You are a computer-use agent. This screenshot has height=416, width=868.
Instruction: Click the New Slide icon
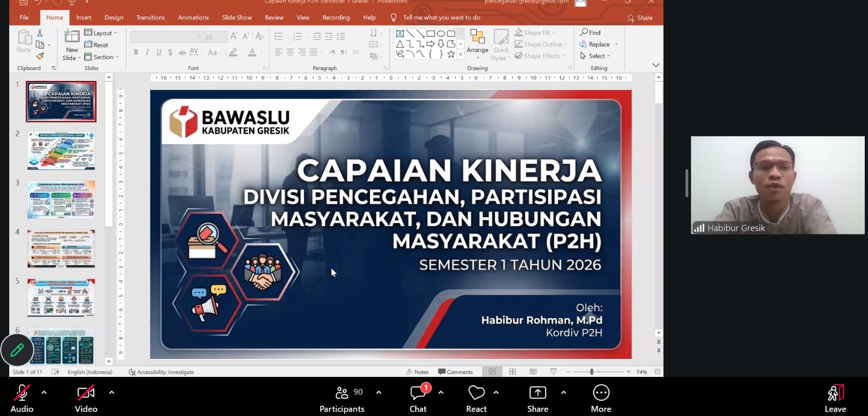click(72, 36)
